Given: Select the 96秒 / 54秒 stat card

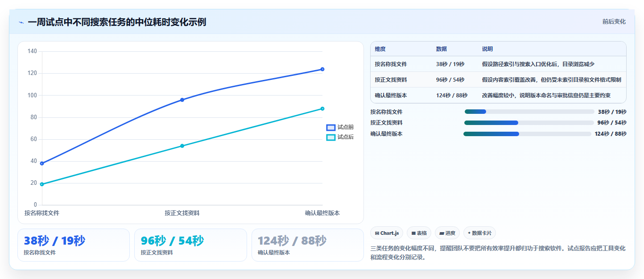Looking at the screenshot, I should point(190,245).
